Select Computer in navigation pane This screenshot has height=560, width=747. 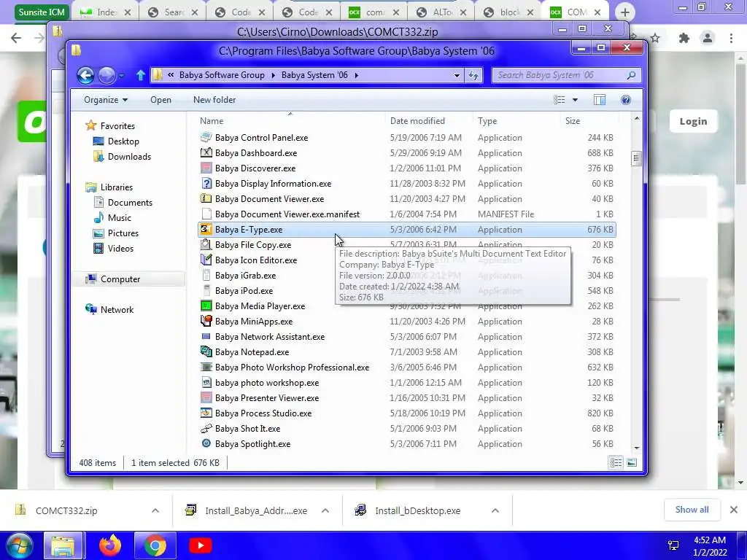click(x=120, y=279)
